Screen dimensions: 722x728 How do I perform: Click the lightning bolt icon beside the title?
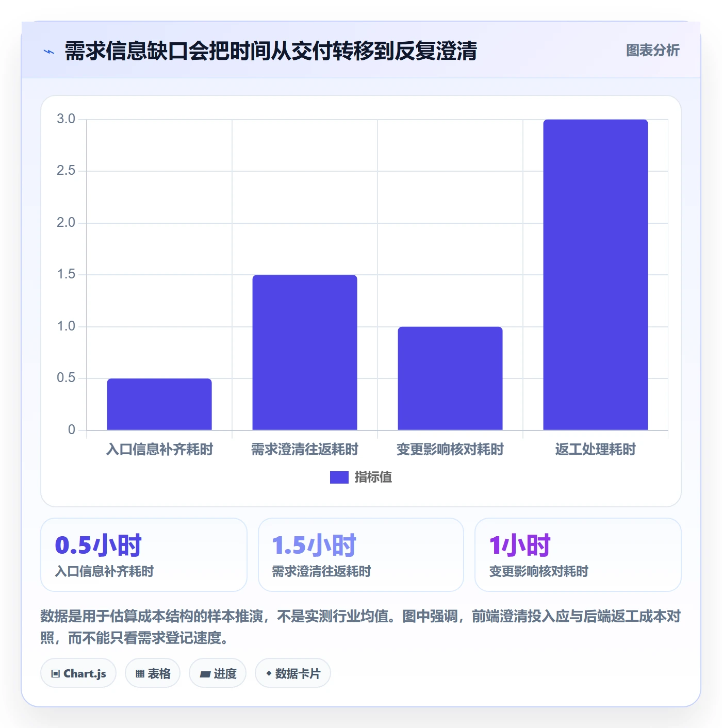tap(49, 52)
